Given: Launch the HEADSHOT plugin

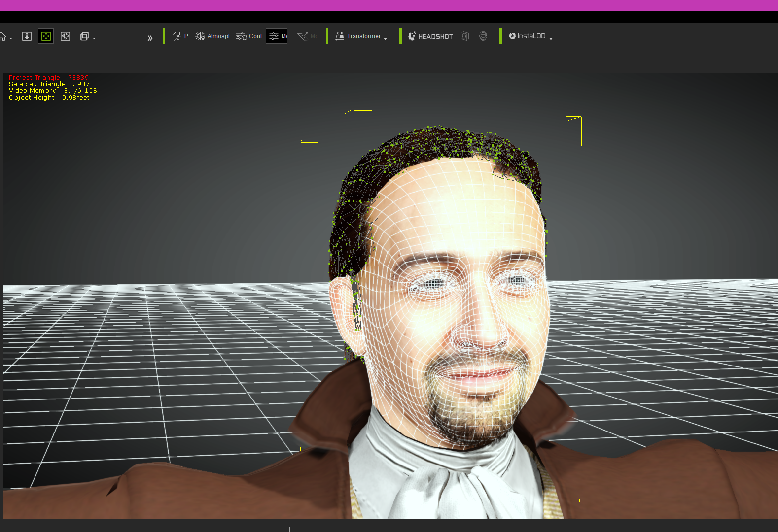Looking at the screenshot, I should point(430,36).
